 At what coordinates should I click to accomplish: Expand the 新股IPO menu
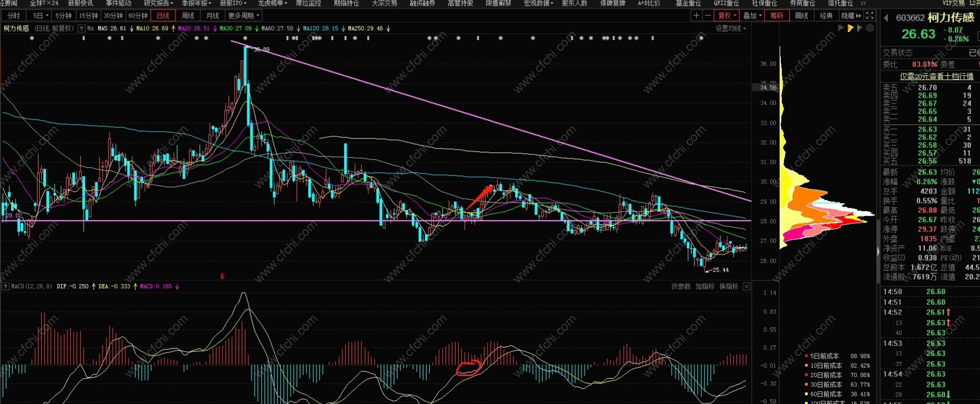pos(233,3)
